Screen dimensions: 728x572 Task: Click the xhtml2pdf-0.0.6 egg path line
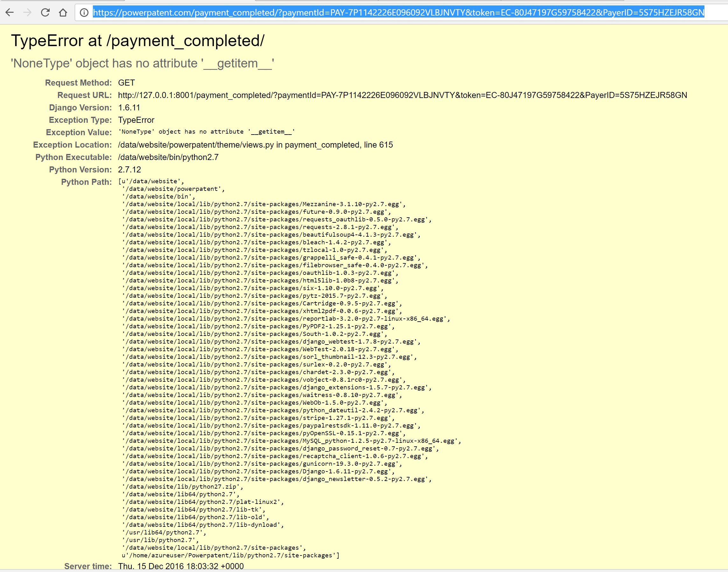pyautogui.click(x=262, y=311)
